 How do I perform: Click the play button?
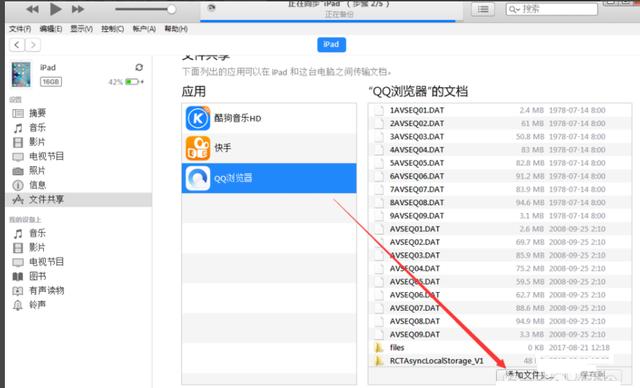(x=55, y=9)
